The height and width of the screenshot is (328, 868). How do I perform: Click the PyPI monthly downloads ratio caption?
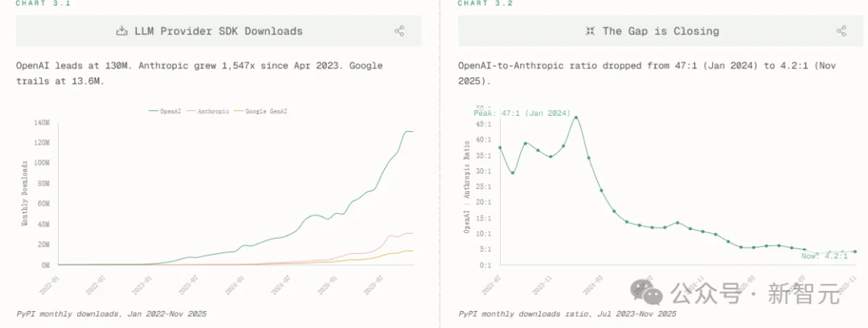pyautogui.click(x=567, y=314)
